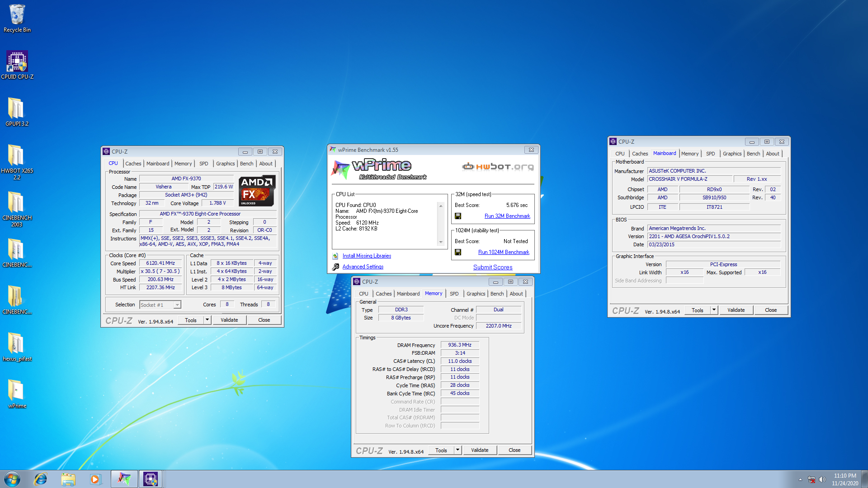Expand Tools dropdown arrow in Mainboard window
Image resolution: width=868 pixels, height=488 pixels.
point(714,310)
